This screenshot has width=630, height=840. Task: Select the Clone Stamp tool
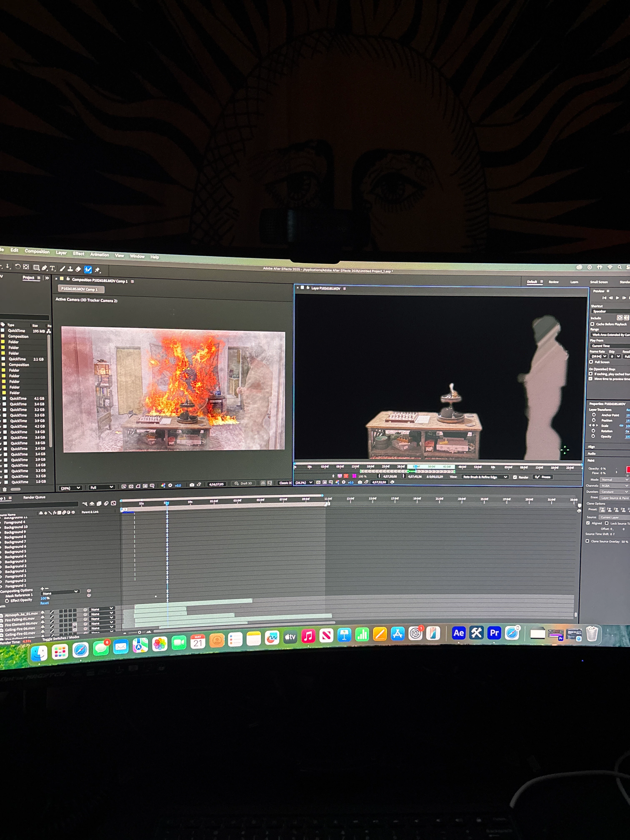70,269
